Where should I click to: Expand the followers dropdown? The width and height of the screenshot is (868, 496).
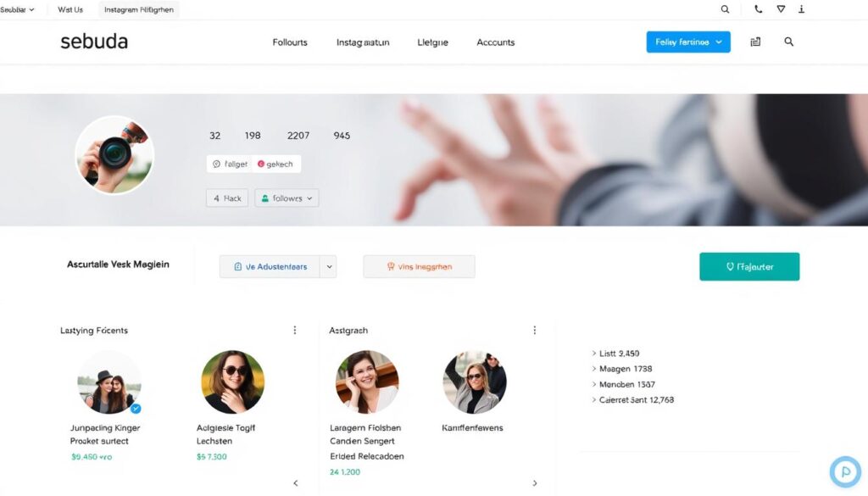coord(309,198)
